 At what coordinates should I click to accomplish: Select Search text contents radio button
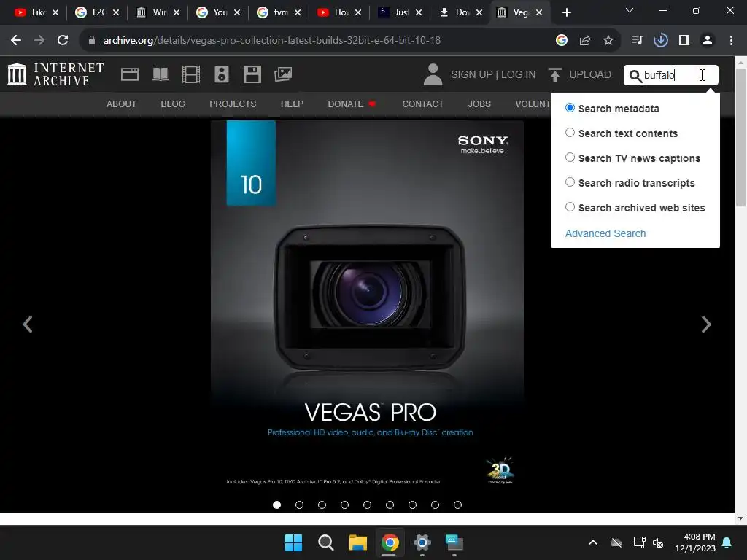570,133
